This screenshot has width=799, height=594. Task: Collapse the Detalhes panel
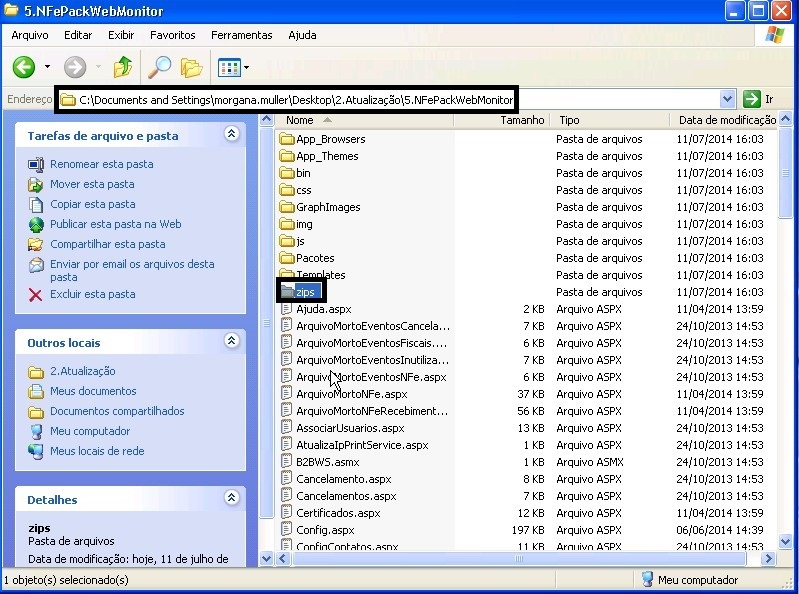click(232, 498)
